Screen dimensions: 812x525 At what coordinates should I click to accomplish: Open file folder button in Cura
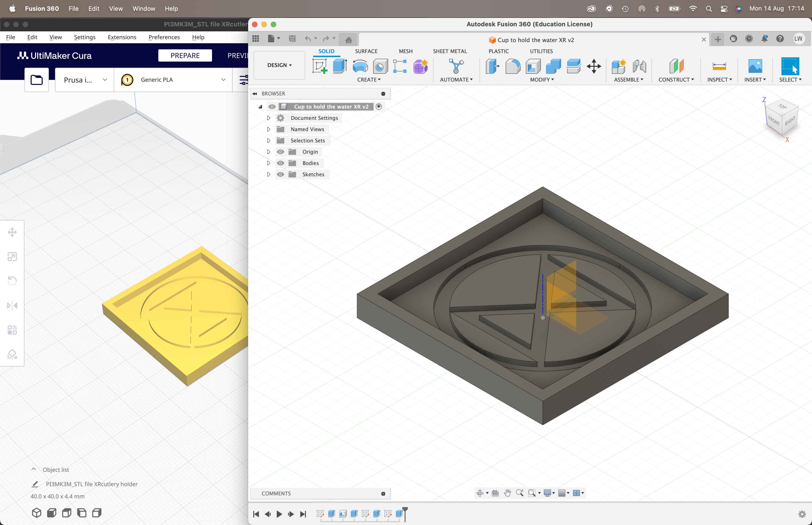[x=36, y=80]
